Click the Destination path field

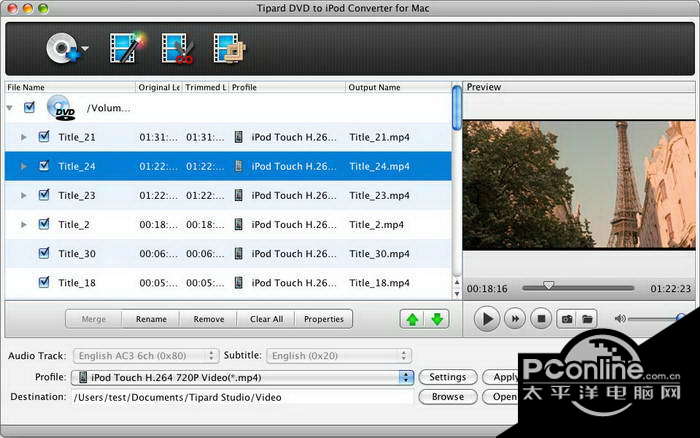[242, 397]
